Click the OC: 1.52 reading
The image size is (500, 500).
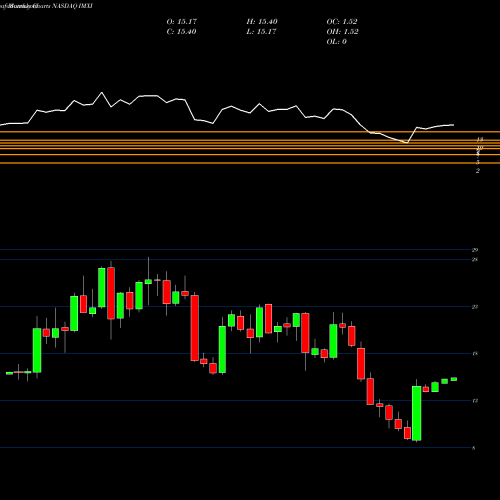(x=342, y=22)
